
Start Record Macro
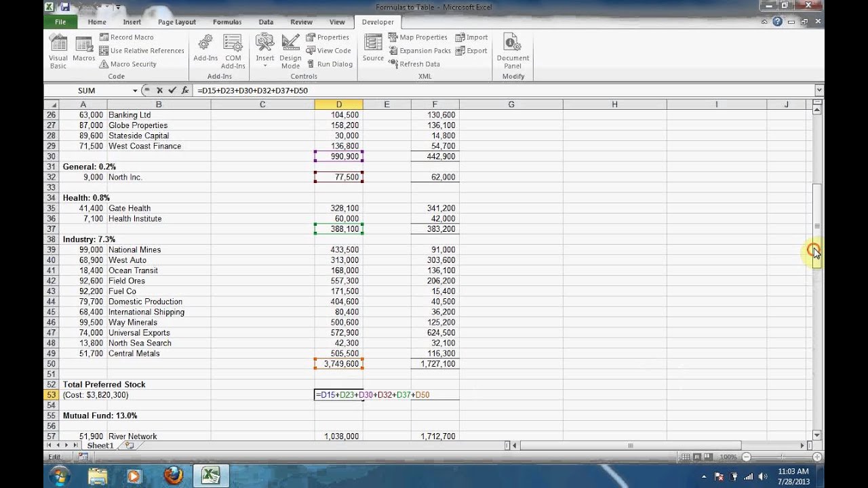[126, 37]
